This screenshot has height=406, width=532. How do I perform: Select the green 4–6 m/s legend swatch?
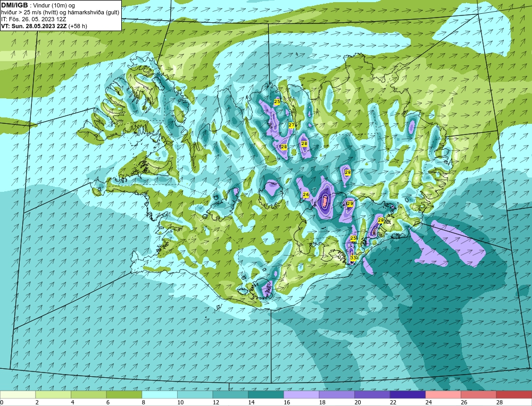click(88, 395)
